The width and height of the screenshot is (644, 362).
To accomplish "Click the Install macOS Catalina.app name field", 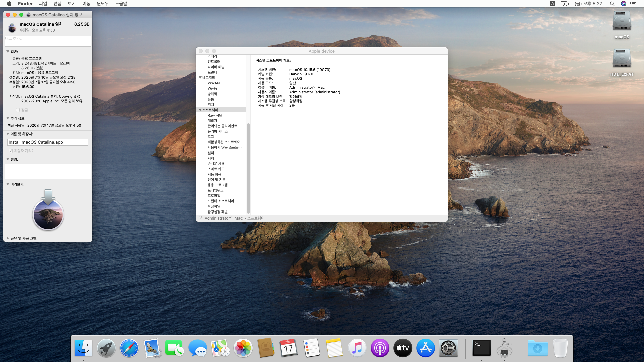I will (48, 142).
